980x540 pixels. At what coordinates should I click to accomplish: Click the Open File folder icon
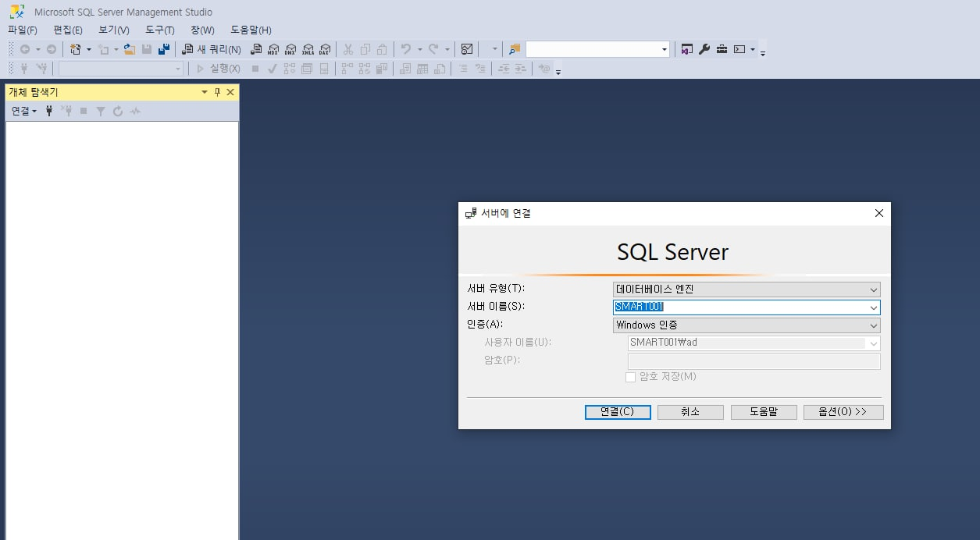130,49
